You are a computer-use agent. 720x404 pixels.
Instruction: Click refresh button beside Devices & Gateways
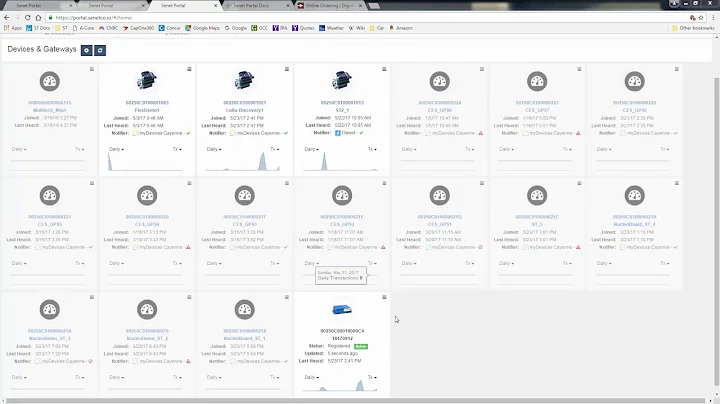100,50
